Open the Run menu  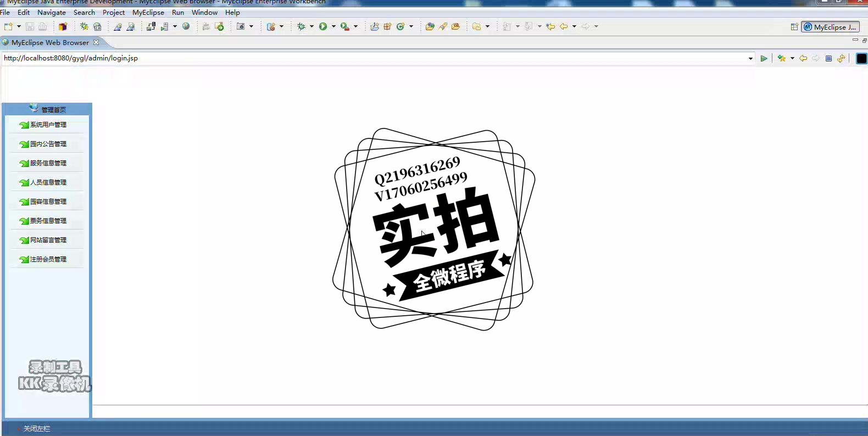point(178,12)
